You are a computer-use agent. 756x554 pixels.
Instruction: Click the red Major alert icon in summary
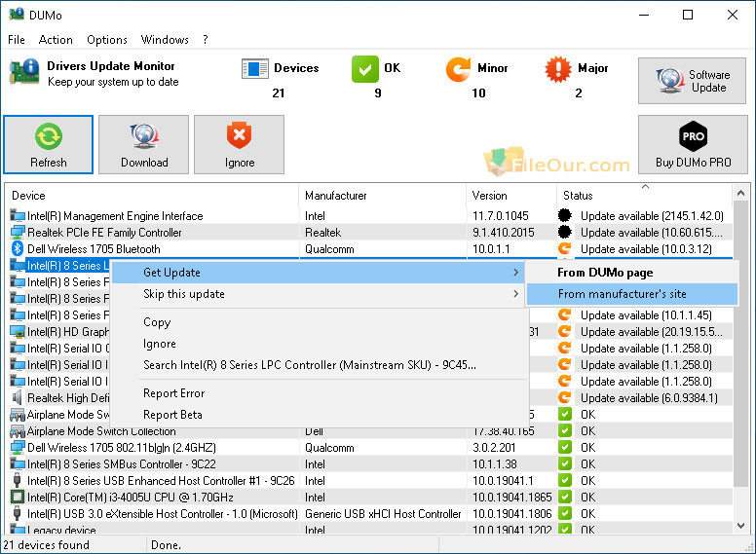[x=558, y=69]
